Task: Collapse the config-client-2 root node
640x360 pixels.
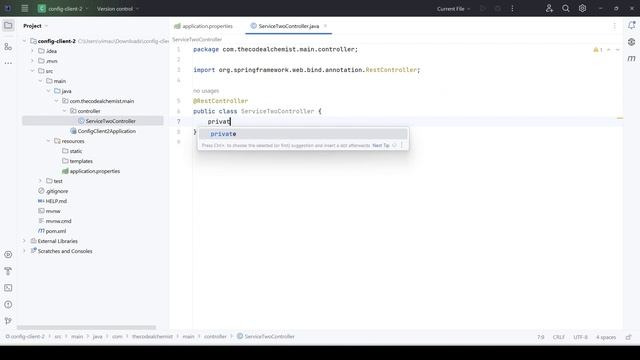Action: click(24, 41)
